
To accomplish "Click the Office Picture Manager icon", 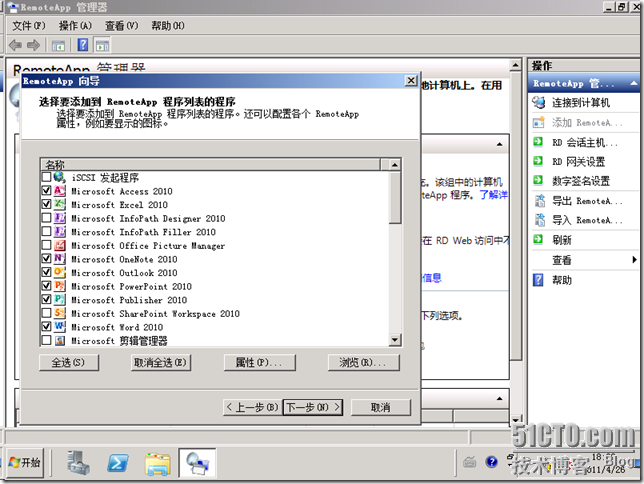I will (60, 245).
